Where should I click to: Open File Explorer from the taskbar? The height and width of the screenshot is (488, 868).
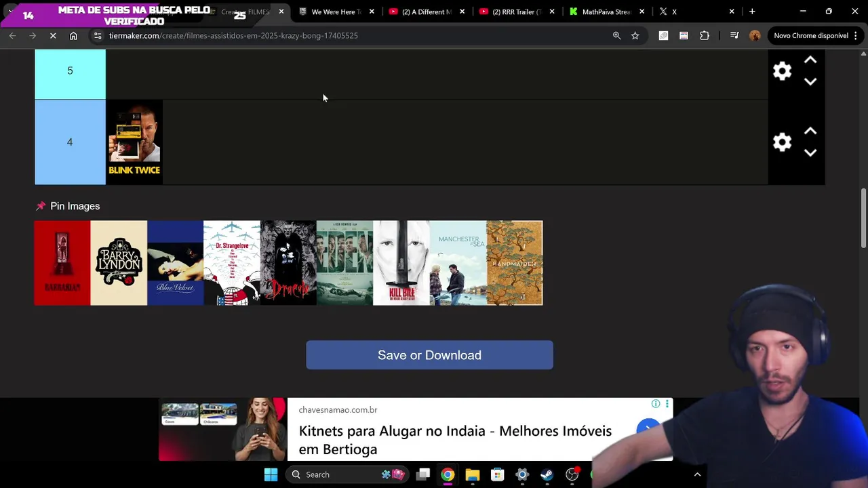(473, 474)
